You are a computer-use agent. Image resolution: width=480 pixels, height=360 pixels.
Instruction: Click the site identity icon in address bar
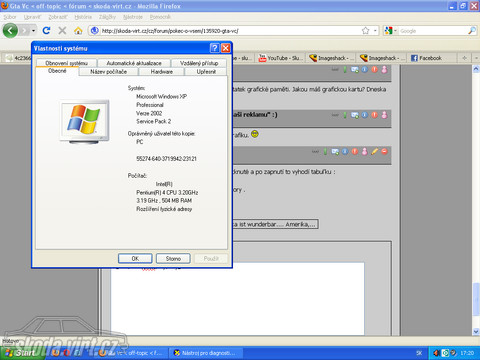click(95, 31)
